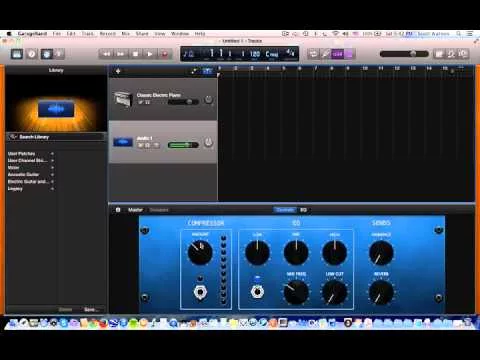Start recording with the red Record button
Image resolution: width=480 pixels, height=360 pixels.
[x=164, y=54]
